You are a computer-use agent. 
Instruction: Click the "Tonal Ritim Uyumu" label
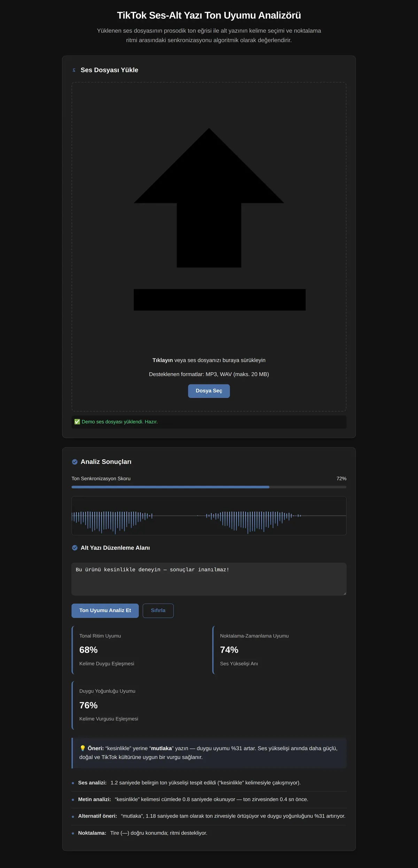[x=100, y=636]
